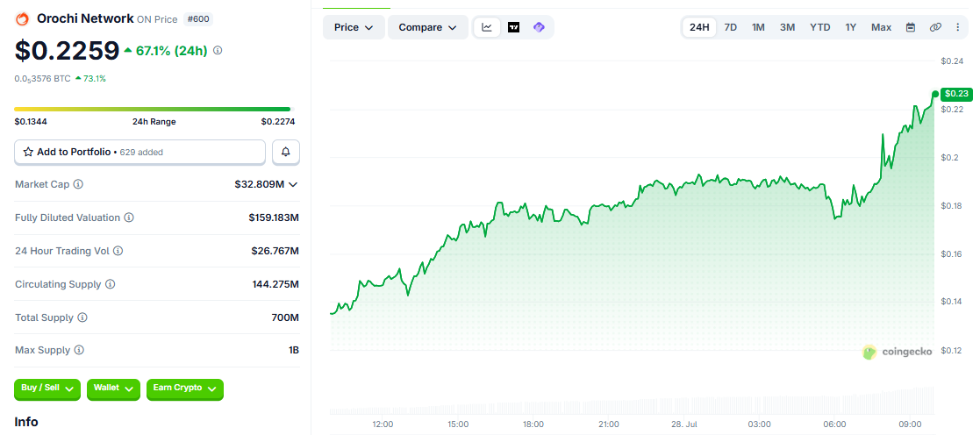Open the Compare dropdown
The height and width of the screenshot is (435, 980).
click(x=428, y=27)
